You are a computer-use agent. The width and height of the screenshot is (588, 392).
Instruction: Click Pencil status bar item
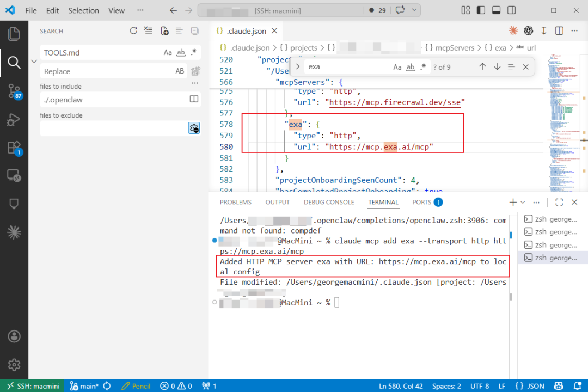click(136, 385)
